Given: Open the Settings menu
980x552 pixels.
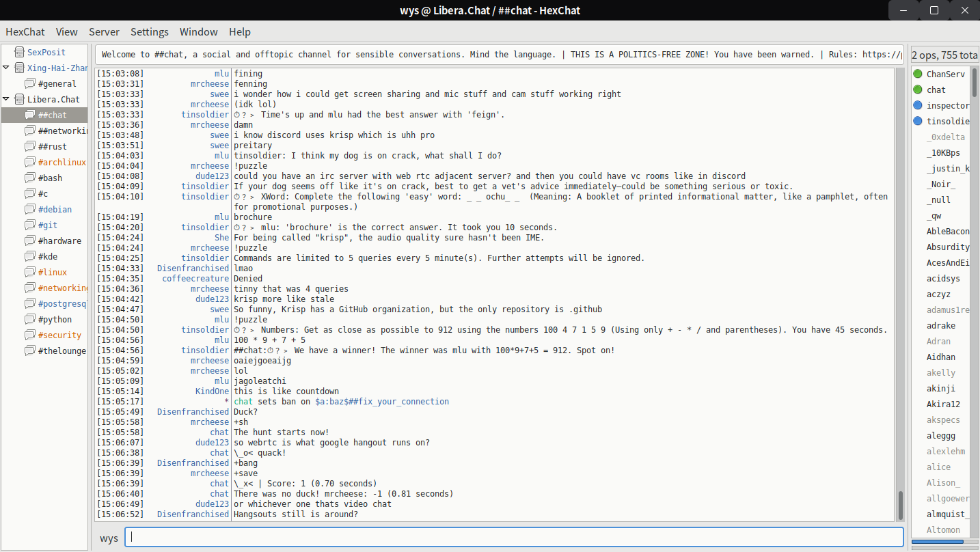Looking at the screenshot, I should 149,31.
